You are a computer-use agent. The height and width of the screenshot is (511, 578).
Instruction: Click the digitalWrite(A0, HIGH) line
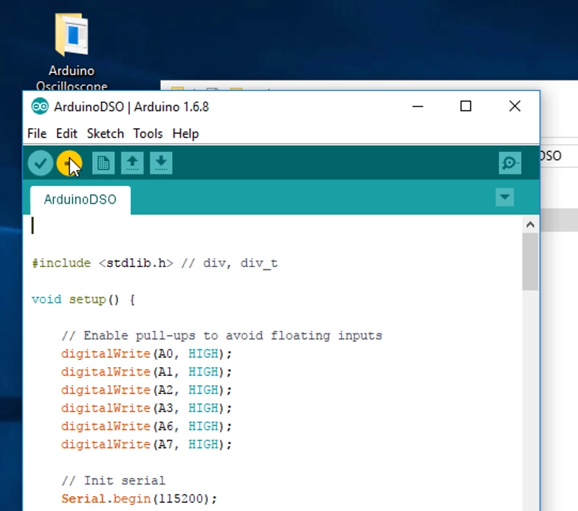tap(146, 354)
